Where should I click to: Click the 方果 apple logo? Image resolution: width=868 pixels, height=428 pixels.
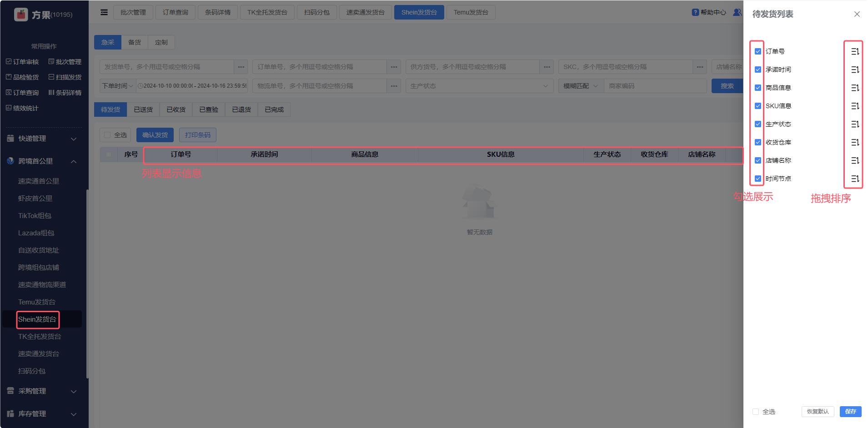pyautogui.click(x=21, y=15)
